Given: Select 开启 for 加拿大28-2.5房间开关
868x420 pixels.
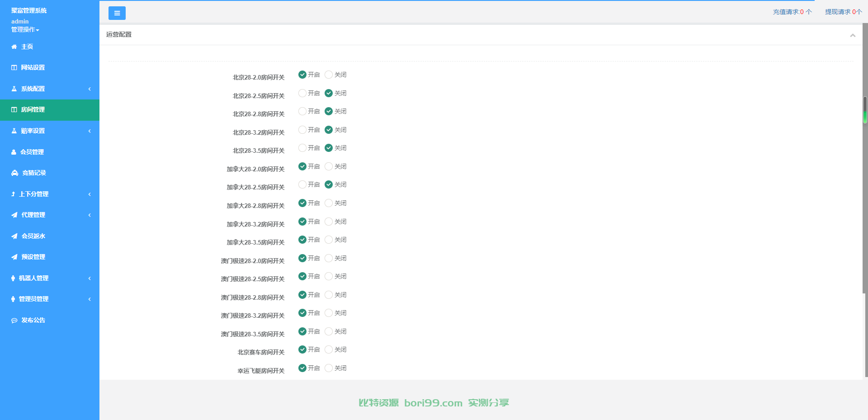Looking at the screenshot, I should tap(302, 184).
